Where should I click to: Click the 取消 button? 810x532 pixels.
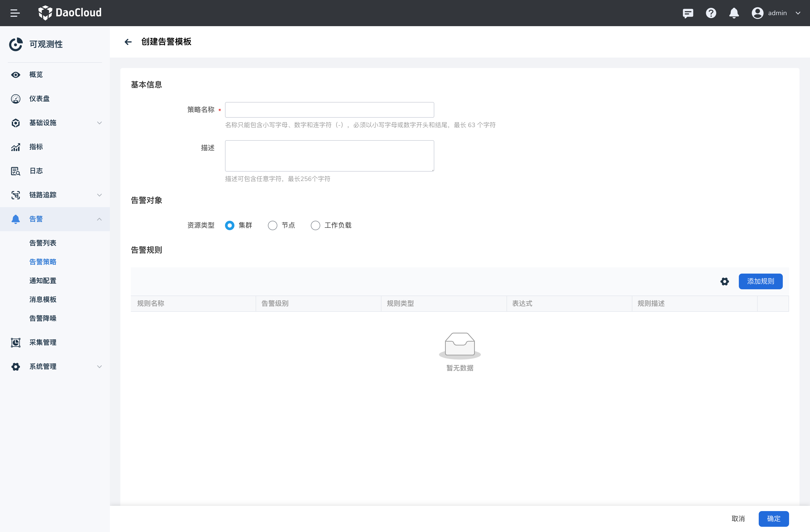pyautogui.click(x=738, y=518)
